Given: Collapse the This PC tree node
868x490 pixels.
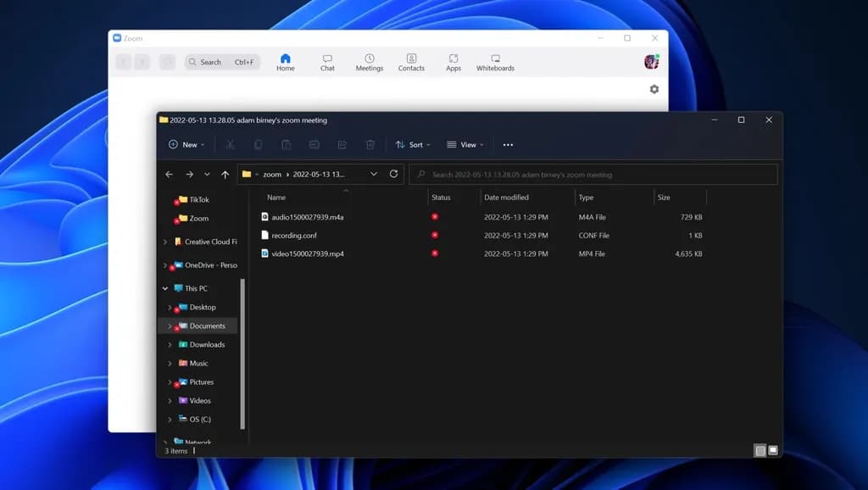Looking at the screenshot, I should tap(165, 288).
